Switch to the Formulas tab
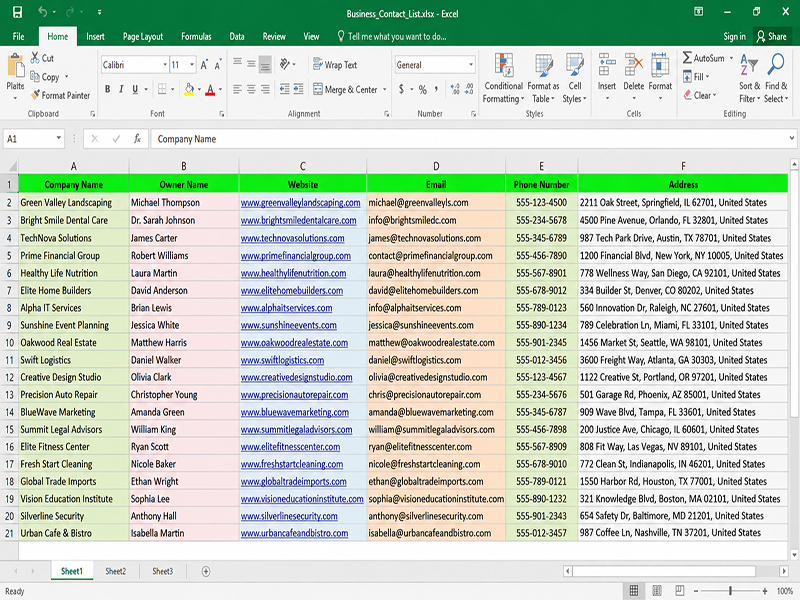Viewport: 800px width, 600px height. [x=196, y=36]
